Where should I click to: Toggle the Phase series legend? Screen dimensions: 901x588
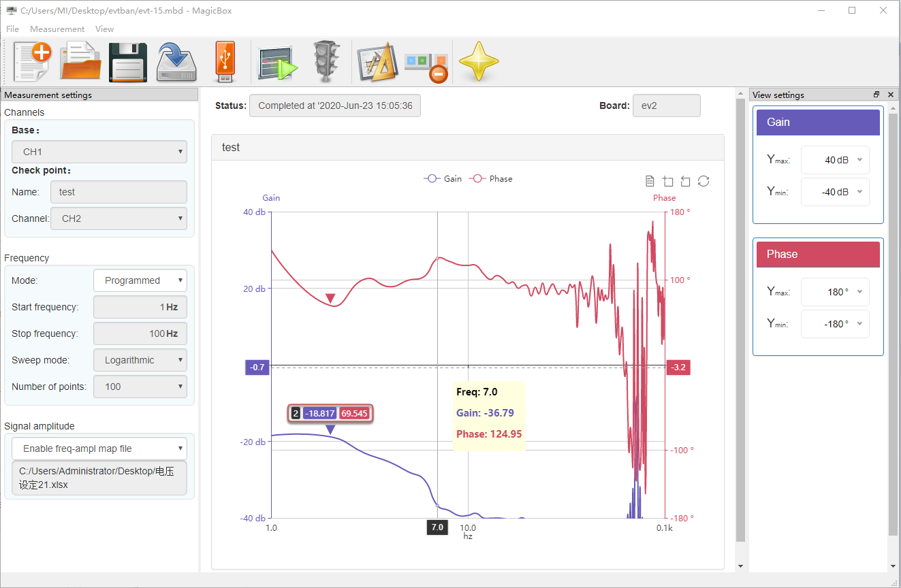pyautogui.click(x=490, y=178)
